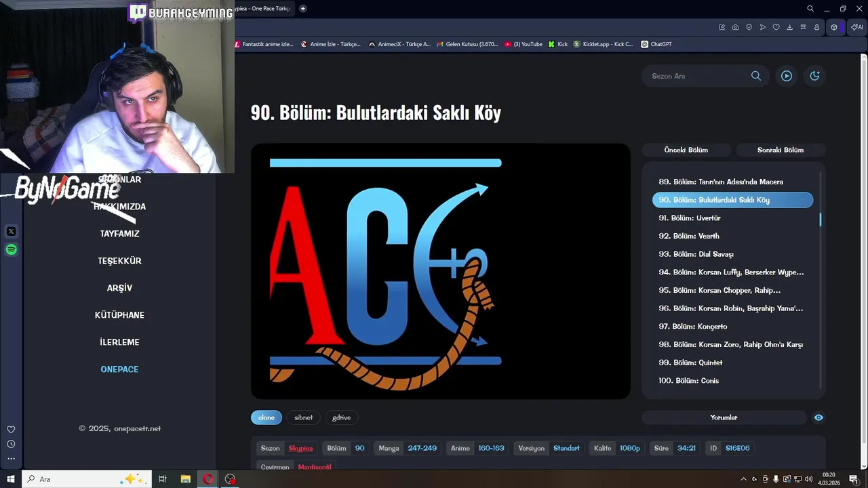Open ONEPACE in the side menu

pos(119,369)
